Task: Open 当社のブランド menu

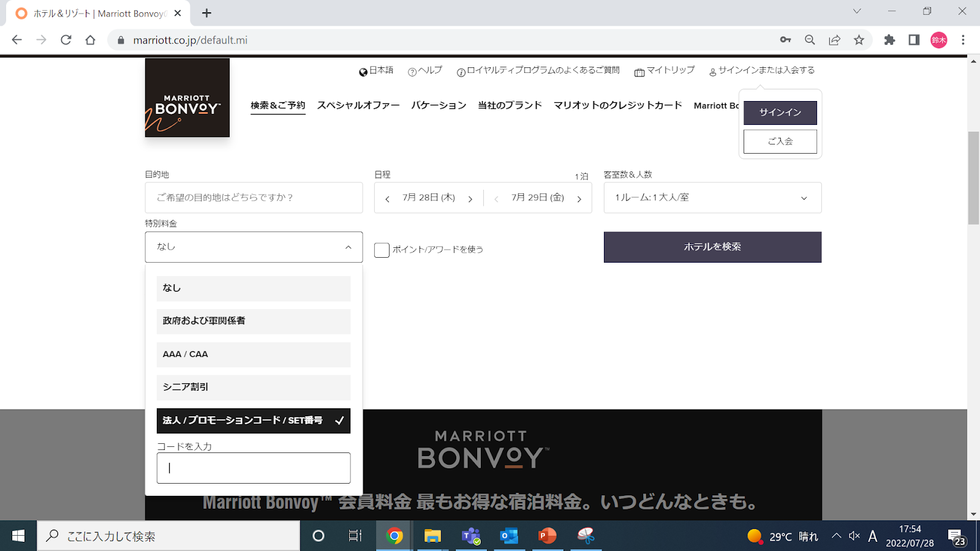Action: (510, 105)
